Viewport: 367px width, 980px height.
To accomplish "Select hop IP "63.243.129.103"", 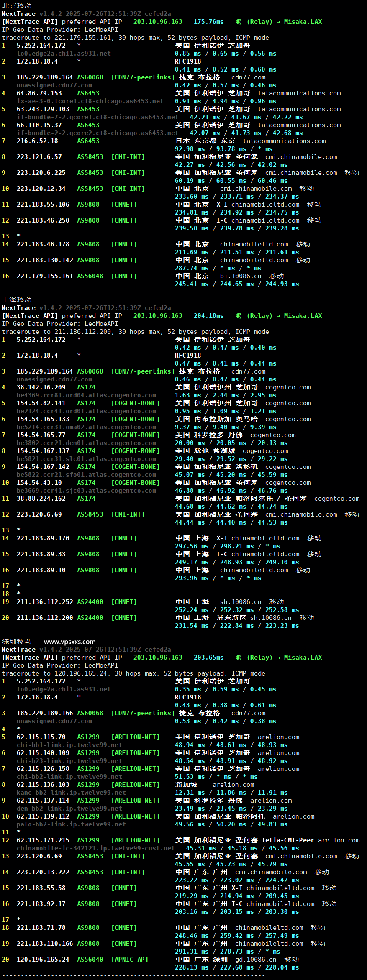I will (43, 109).
